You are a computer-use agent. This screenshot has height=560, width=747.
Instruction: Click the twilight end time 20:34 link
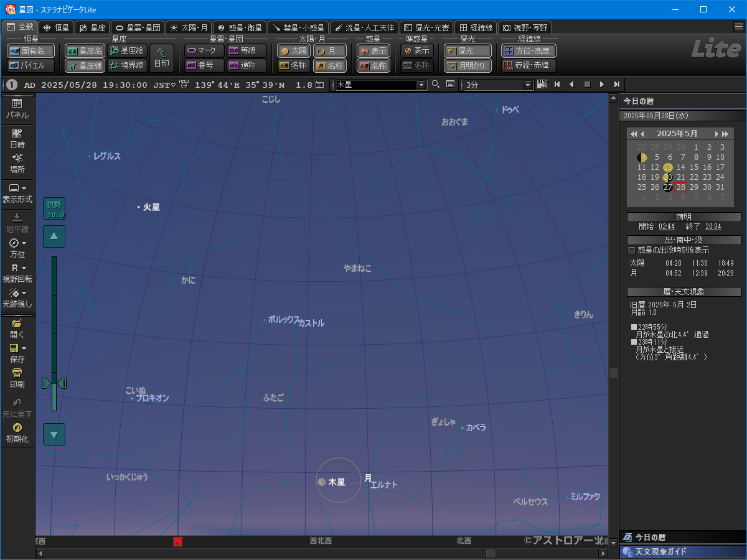[713, 226]
